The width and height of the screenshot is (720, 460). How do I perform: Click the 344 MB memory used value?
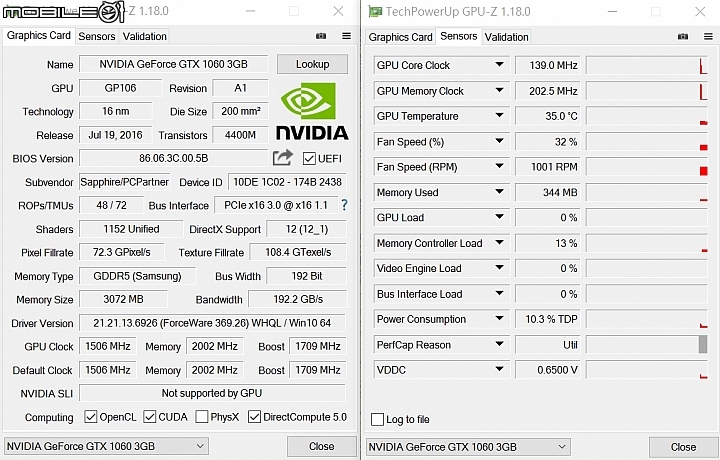coord(548,192)
